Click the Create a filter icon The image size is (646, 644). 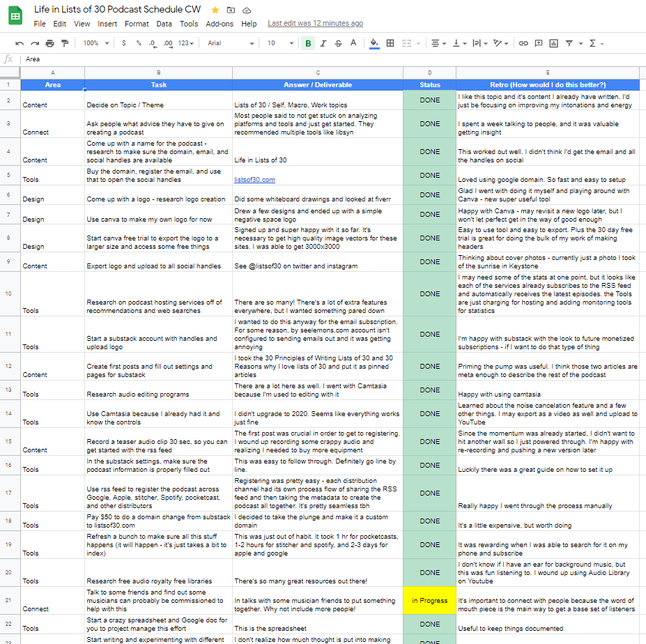coord(569,43)
